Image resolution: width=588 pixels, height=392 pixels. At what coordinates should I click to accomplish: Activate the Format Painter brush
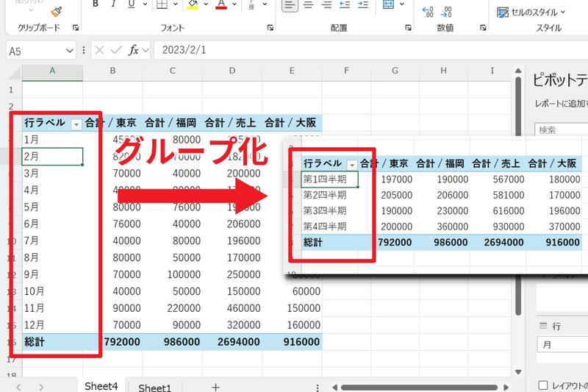pyautogui.click(x=57, y=12)
